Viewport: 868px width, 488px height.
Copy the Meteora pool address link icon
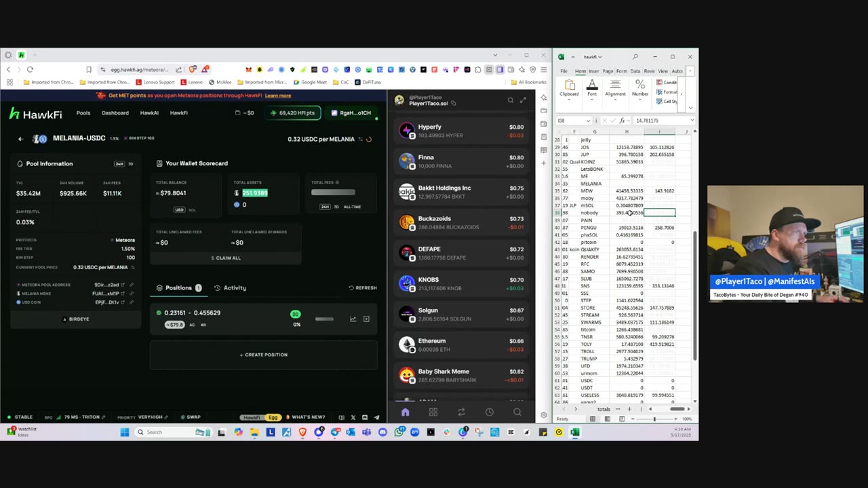pyautogui.click(x=132, y=285)
